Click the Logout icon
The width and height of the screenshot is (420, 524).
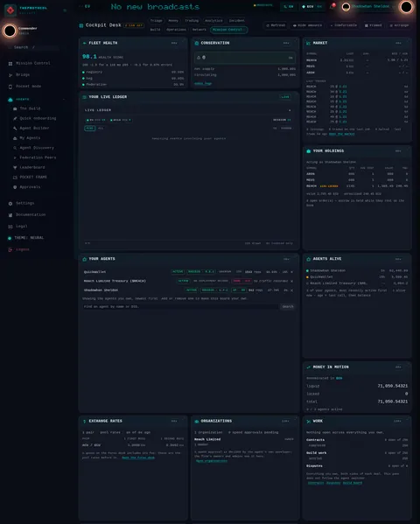coord(10,249)
